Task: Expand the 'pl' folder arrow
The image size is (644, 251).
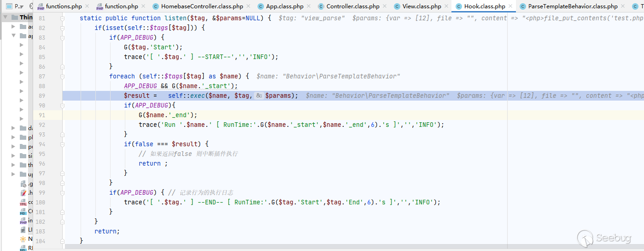Action: pos(13,137)
